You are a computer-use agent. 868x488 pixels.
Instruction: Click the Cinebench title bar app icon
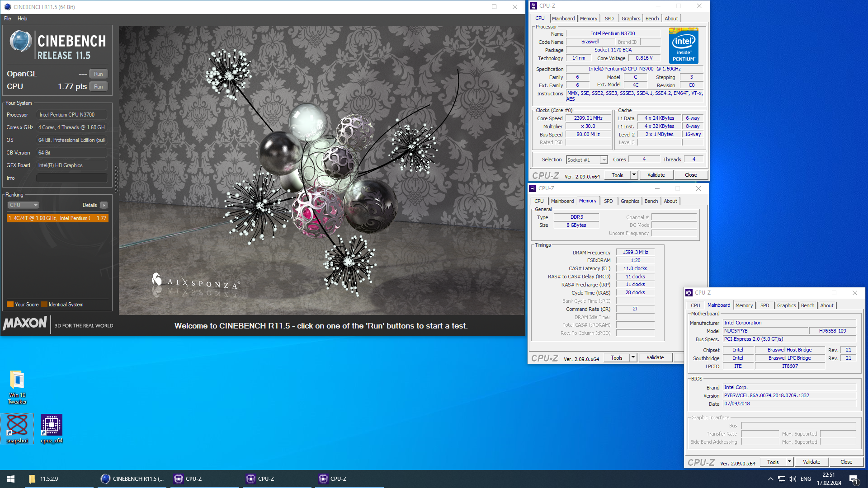click(7, 7)
